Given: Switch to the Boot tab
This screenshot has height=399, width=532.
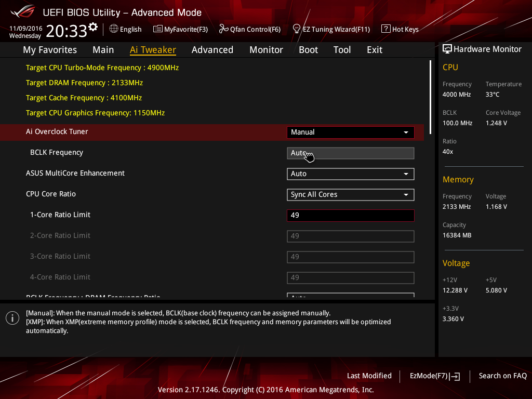Looking at the screenshot, I should click(309, 50).
